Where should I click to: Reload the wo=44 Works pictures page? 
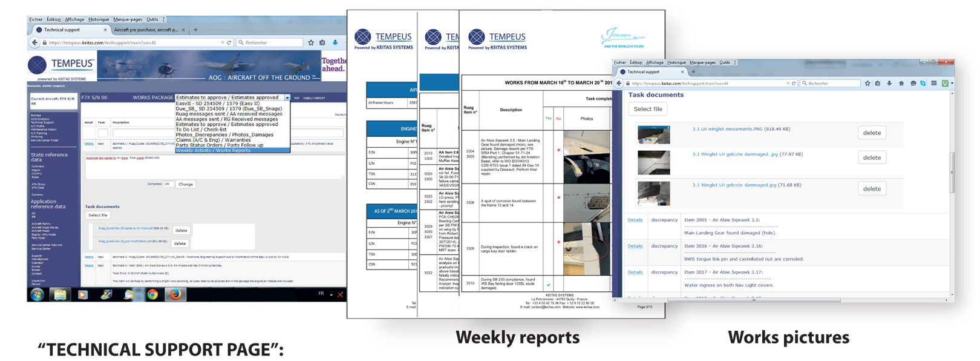pyautogui.click(x=794, y=83)
